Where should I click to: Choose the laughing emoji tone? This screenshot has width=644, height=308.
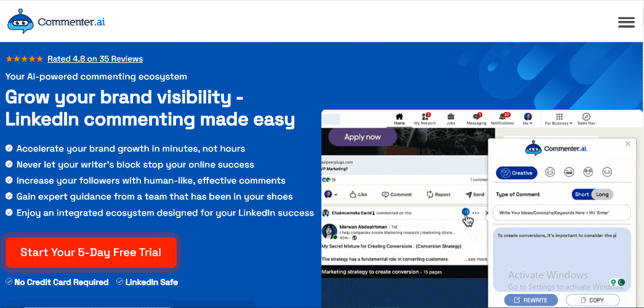click(x=569, y=172)
